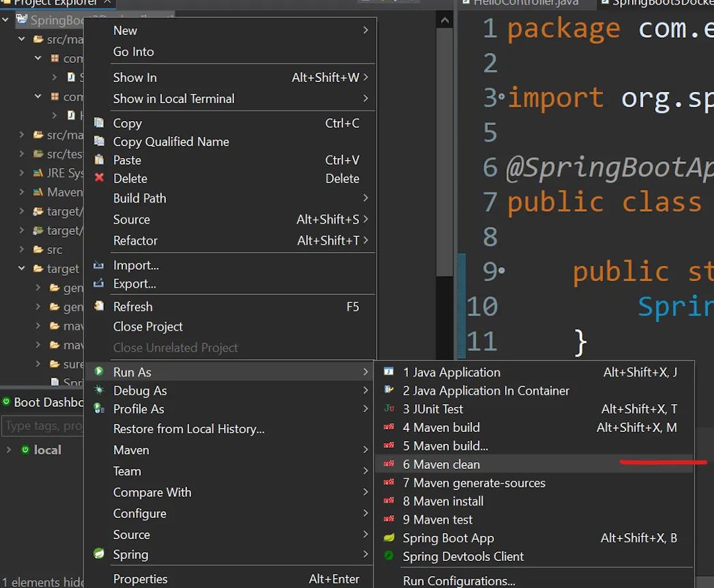
Task: Click the Copy icon in context menu
Action: pyautogui.click(x=99, y=123)
